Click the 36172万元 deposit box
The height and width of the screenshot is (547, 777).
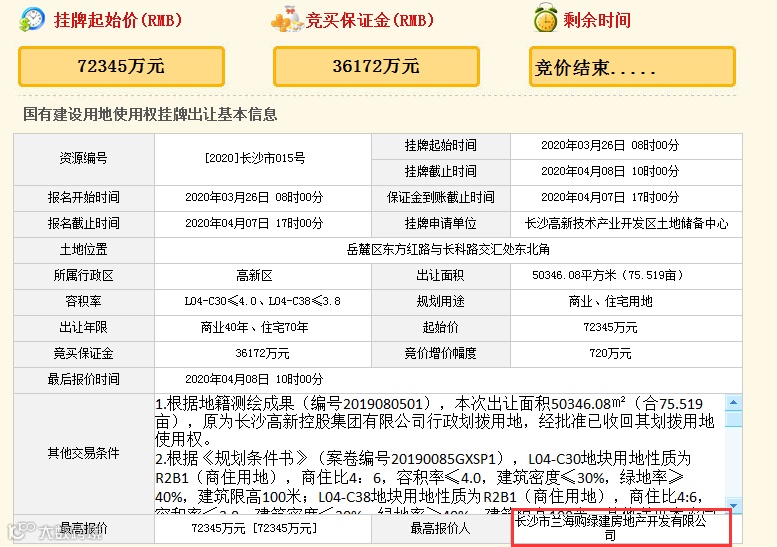coord(376,66)
